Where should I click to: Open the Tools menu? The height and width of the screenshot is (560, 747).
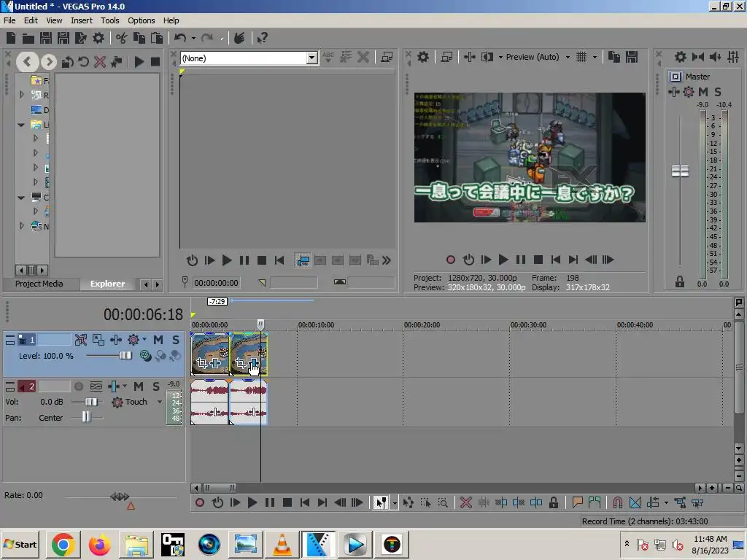(109, 20)
